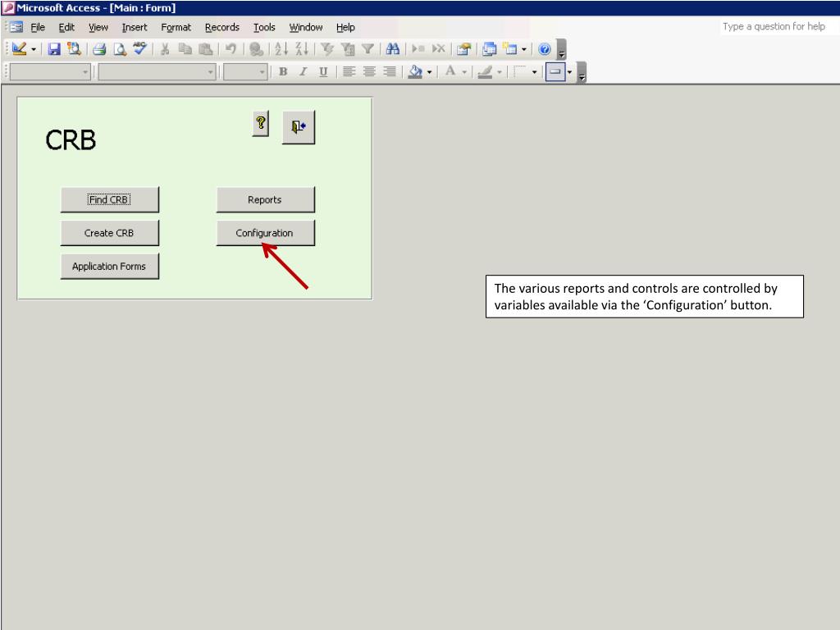Open the View menu
840x630 pixels.
98,27
